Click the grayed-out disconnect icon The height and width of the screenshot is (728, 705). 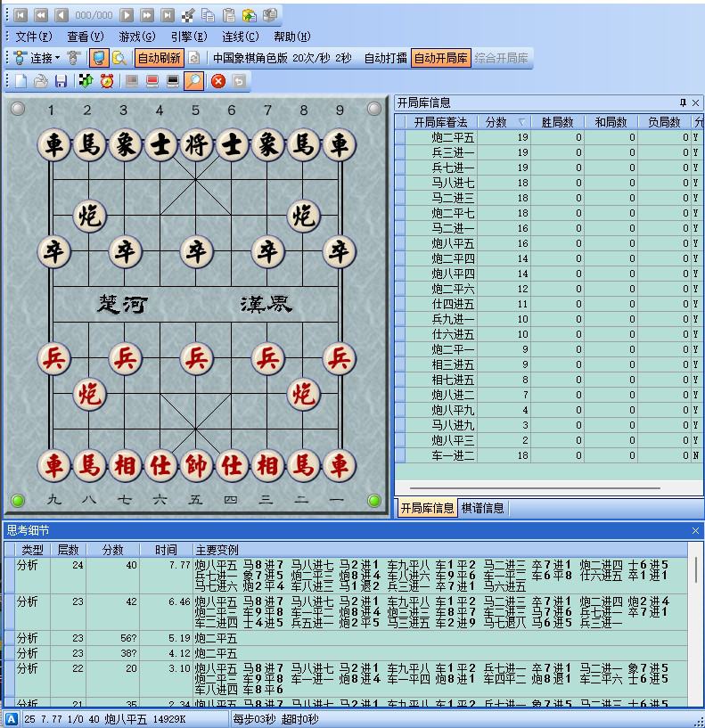73,58
